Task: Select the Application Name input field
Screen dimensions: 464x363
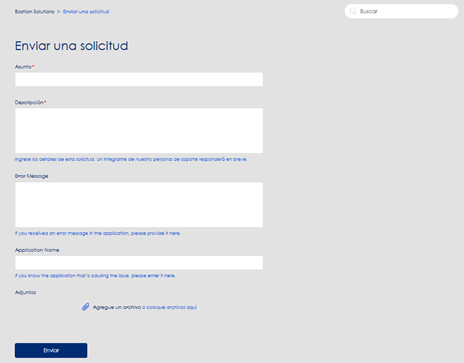Action: (139, 263)
